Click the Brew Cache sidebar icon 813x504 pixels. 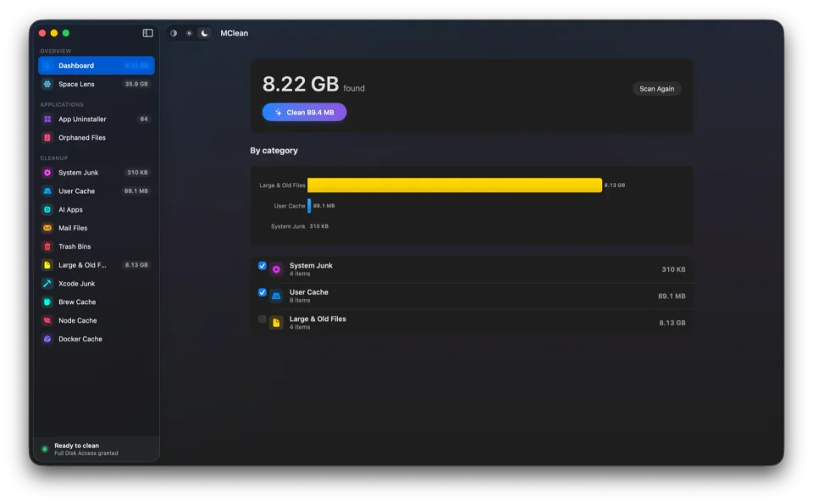pos(47,302)
